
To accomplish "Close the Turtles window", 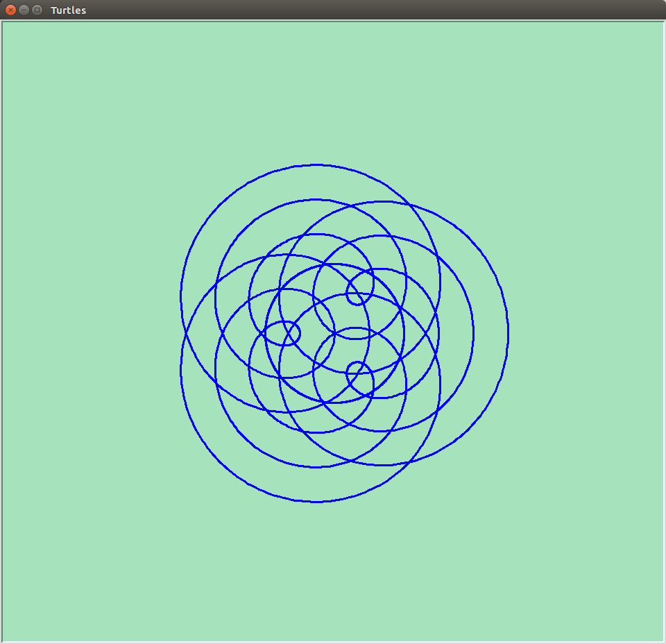I will pyautogui.click(x=10, y=10).
